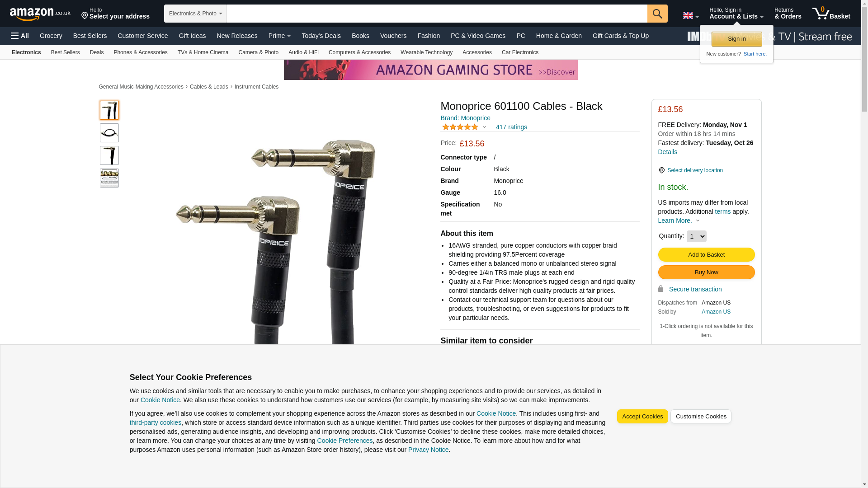The height and width of the screenshot is (488, 868).
Task: Open Today's Deals in navigation
Action: (321, 36)
